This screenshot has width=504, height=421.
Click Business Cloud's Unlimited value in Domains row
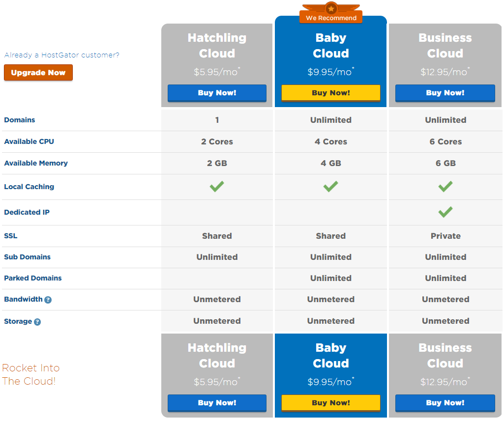(445, 120)
